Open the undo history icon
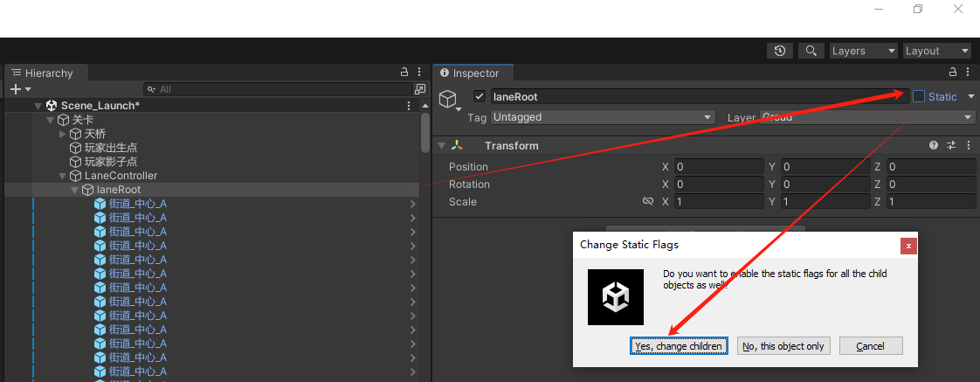Screen dimensions: 980x382 pos(779,52)
